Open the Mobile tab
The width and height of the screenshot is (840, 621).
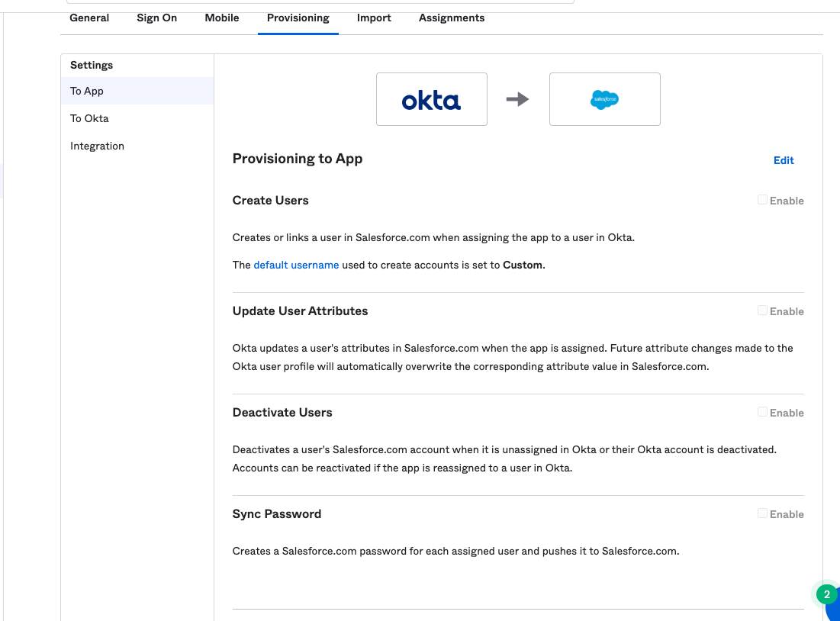[222, 18]
